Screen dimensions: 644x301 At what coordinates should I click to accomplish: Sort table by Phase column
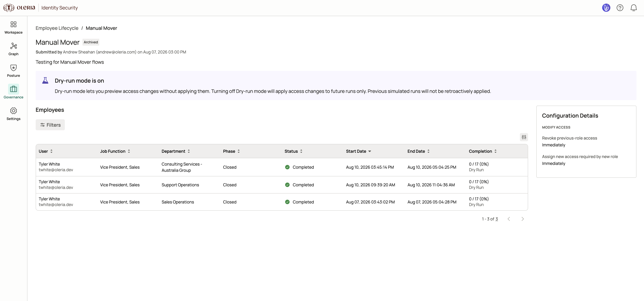pos(231,151)
